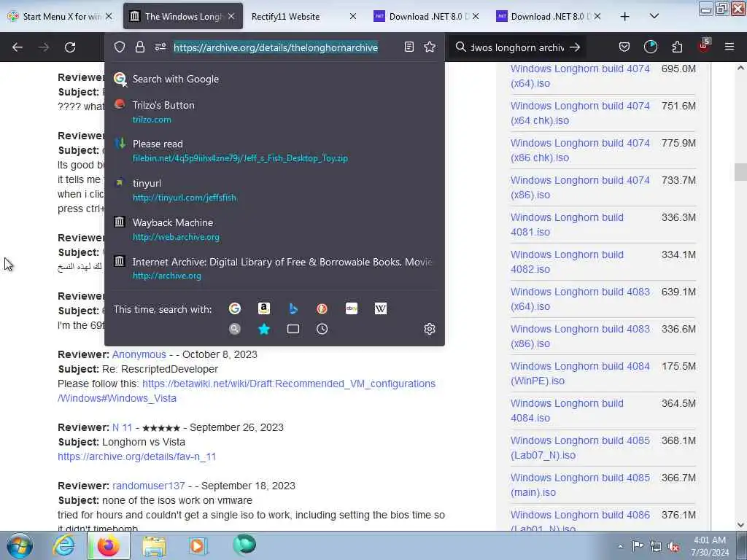Search this time with DuckDuckGo
The width and height of the screenshot is (747, 560).
pyautogui.click(x=322, y=308)
